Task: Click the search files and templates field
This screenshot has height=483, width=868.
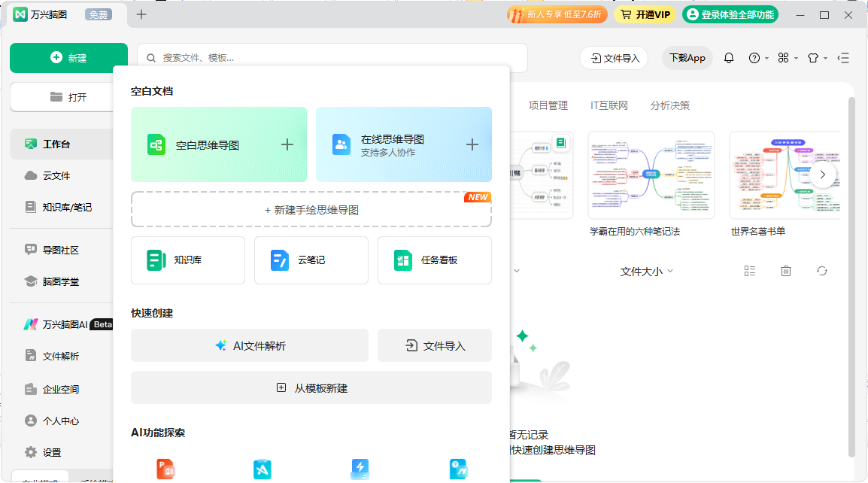Action: 332,58
